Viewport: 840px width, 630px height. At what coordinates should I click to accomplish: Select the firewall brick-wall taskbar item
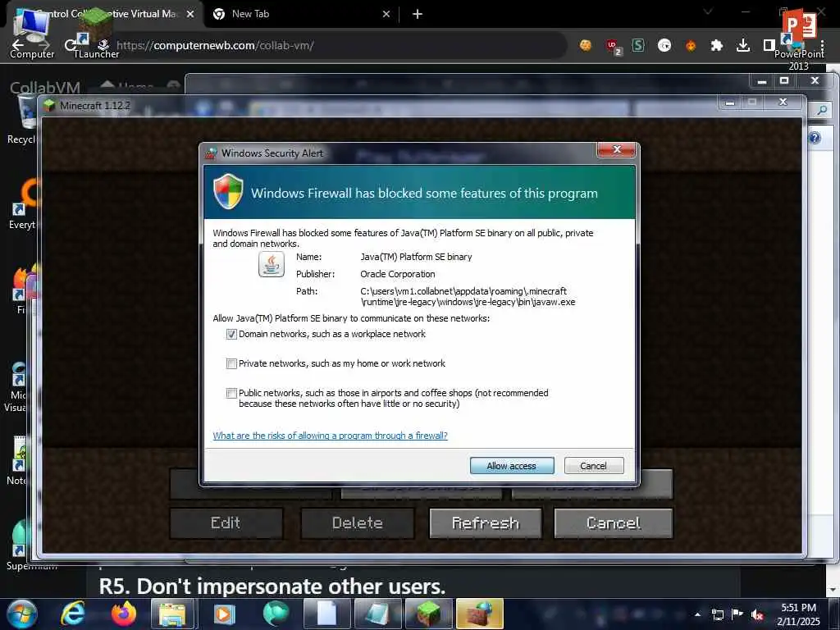480,614
